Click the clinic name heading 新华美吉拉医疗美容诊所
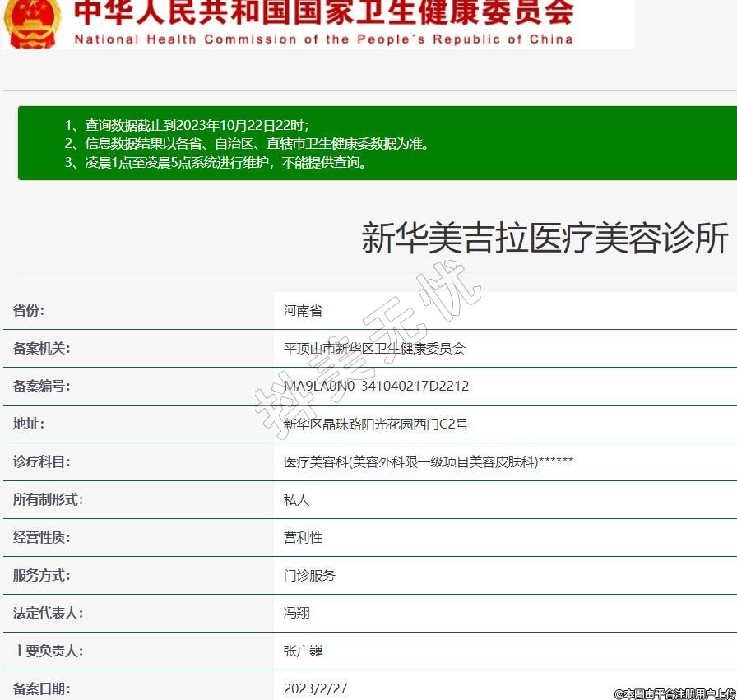This screenshot has width=737, height=700. pos(545,239)
